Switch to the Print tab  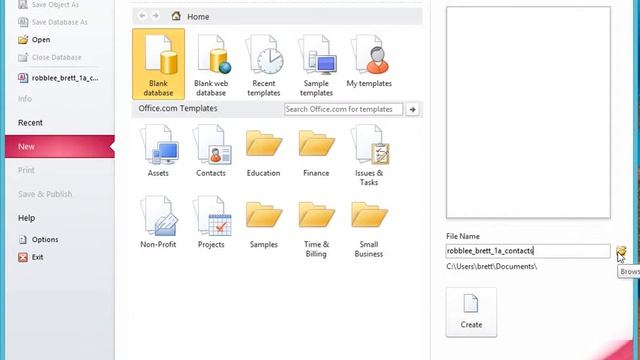coord(26,170)
